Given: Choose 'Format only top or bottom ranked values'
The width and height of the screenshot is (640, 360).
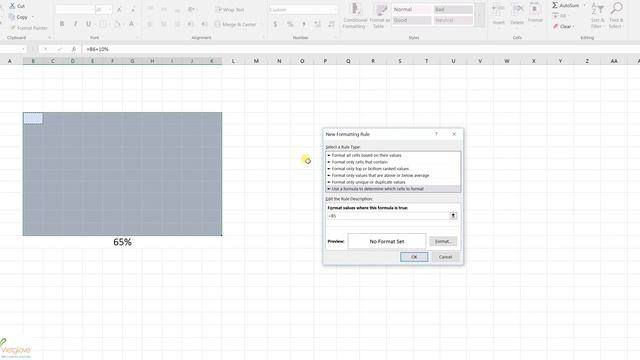Looking at the screenshot, I should 393,169.
